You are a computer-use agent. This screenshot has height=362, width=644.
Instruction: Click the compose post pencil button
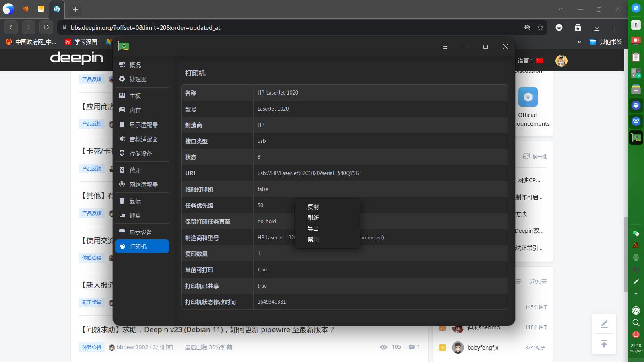coord(604,324)
